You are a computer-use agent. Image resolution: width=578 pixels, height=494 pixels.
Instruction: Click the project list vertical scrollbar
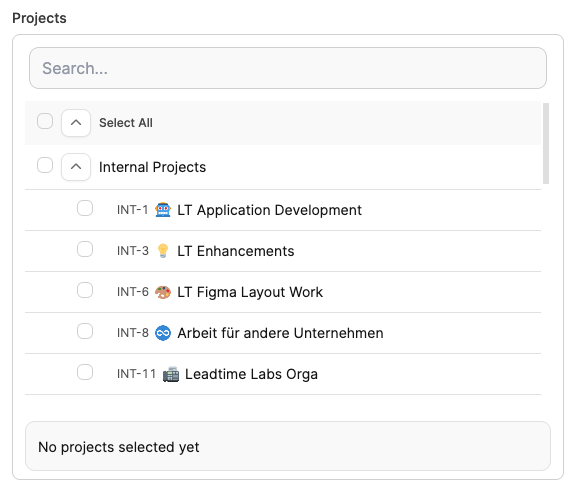click(546, 143)
